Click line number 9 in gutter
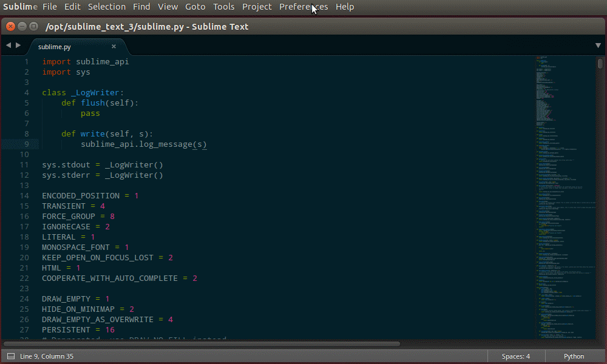The height and width of the screenshot is (364, 607). [x=27, y=144]
